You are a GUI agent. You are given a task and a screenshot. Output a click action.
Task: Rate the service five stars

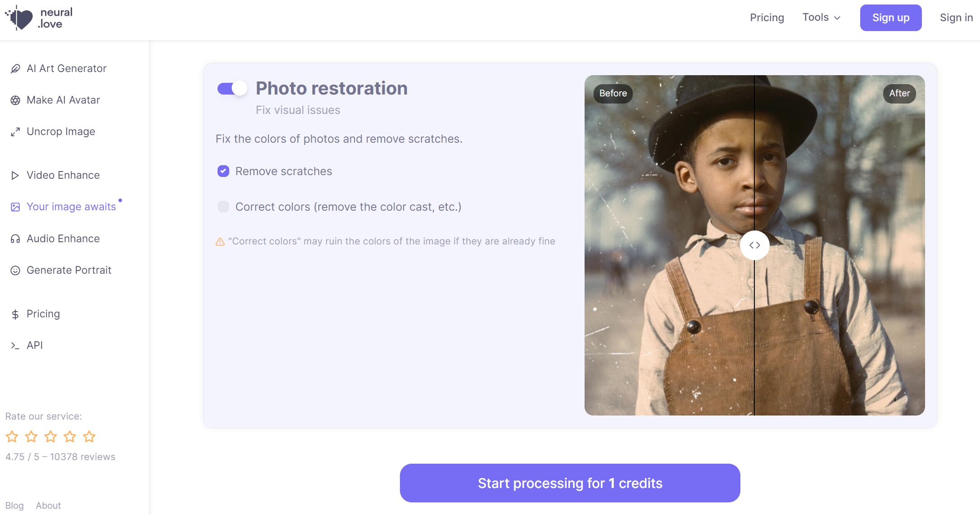tap(89, 436)
